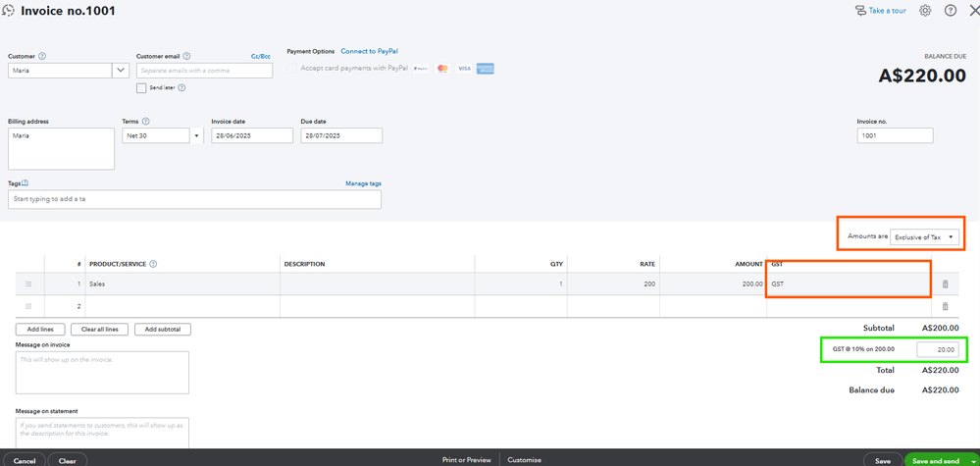This screenshot has width=980, height=466.
Task: Open the help question mark icon
Action: pyautogui.click(x=951, y=11)
